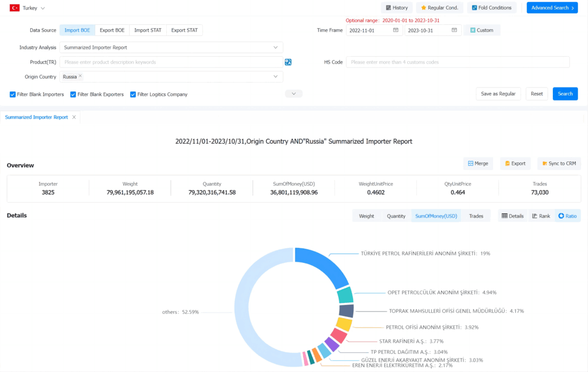The width and height of the screenshot is (588, 372).
Task: Expand more filter conditions chevron
Action: 293,94
